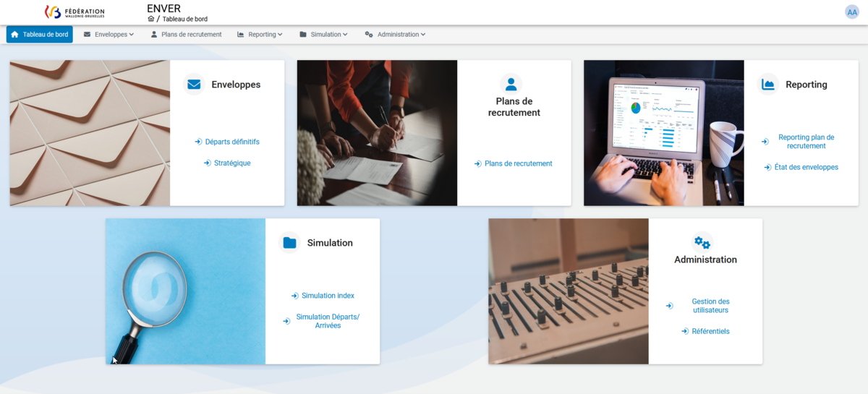Screen dimensions: 868x394
Task: Click arrow icon beside Reporting plan de recrutement
Action: (x=765, y=142)
